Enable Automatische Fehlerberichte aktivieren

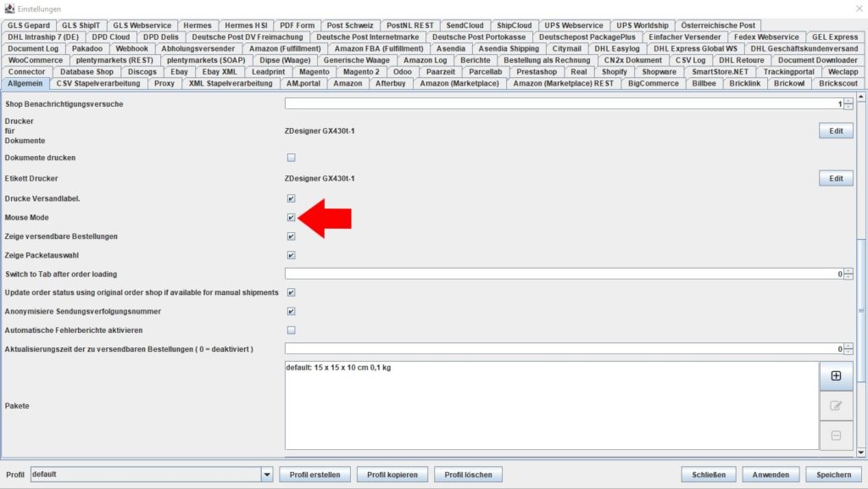(292, 331)
